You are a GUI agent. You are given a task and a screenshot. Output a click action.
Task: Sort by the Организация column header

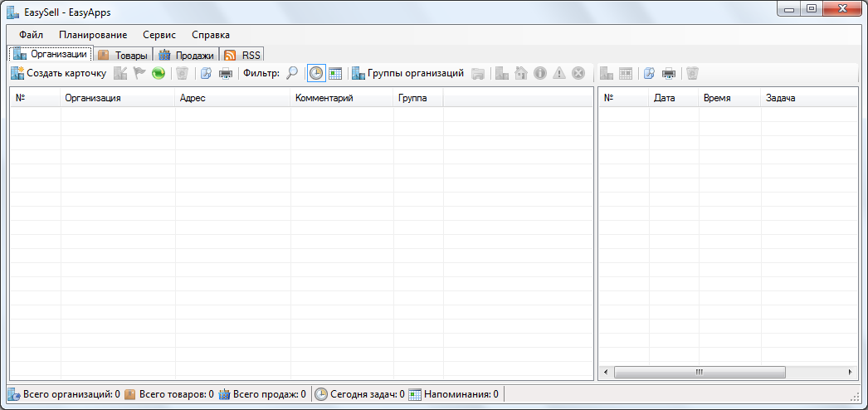click(118, 99)
